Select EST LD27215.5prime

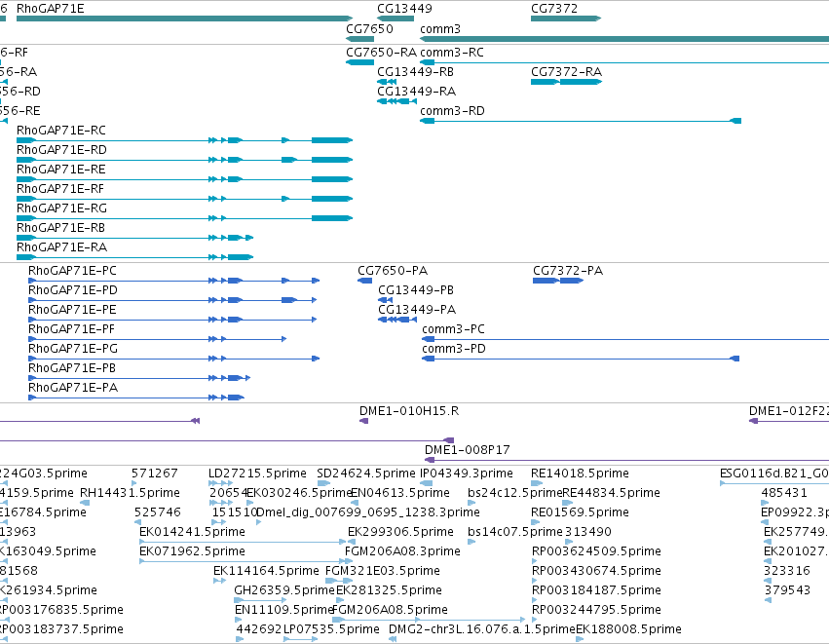pyautogui.click(x=220, y=483)
